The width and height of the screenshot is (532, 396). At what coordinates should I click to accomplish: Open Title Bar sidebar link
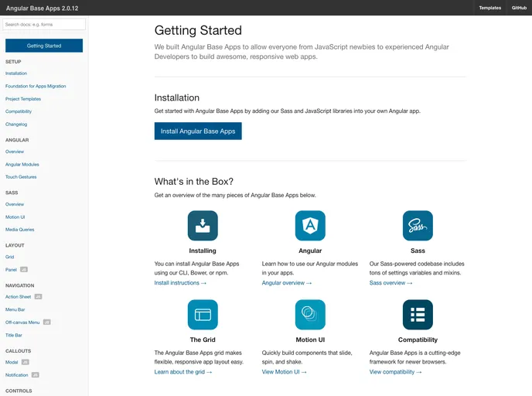pyautogui.click(x=14, y=335)
